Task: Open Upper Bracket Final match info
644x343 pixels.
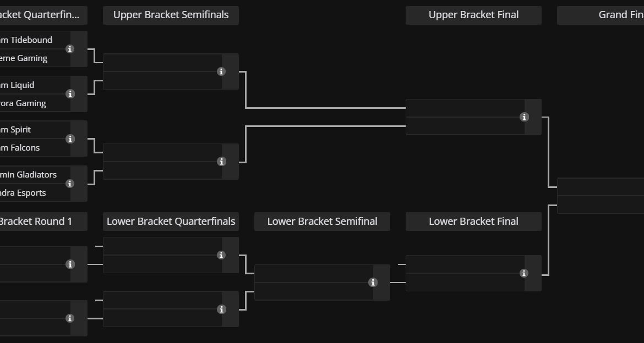Action: click(524, 117)
